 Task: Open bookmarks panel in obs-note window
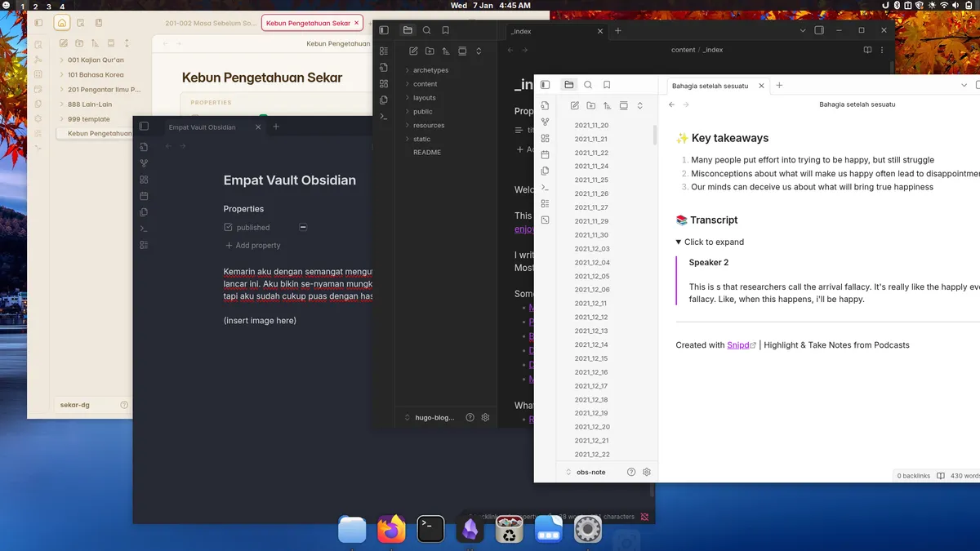pos(607,85)
